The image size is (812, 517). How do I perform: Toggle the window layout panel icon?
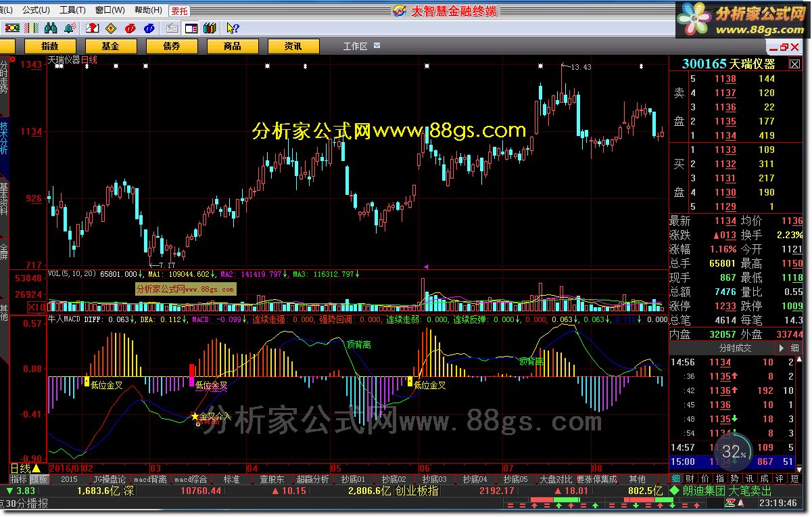(x=191, y=28)
